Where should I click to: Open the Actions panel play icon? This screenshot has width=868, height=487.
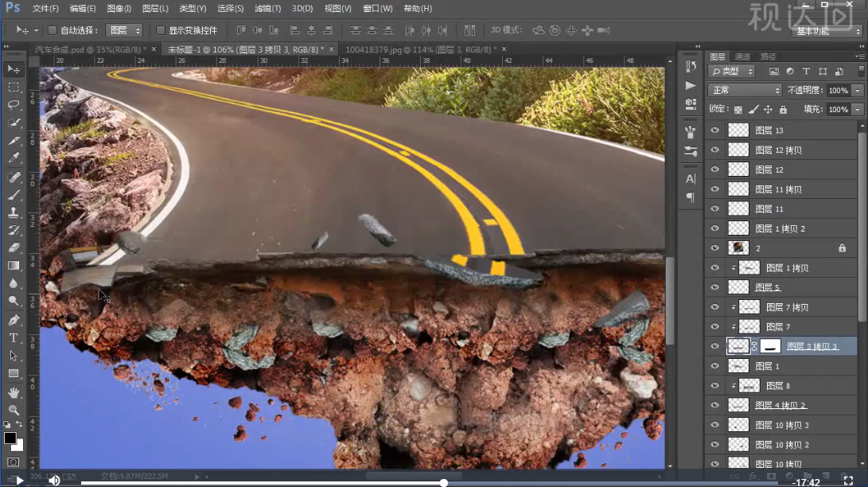[691, 85]
